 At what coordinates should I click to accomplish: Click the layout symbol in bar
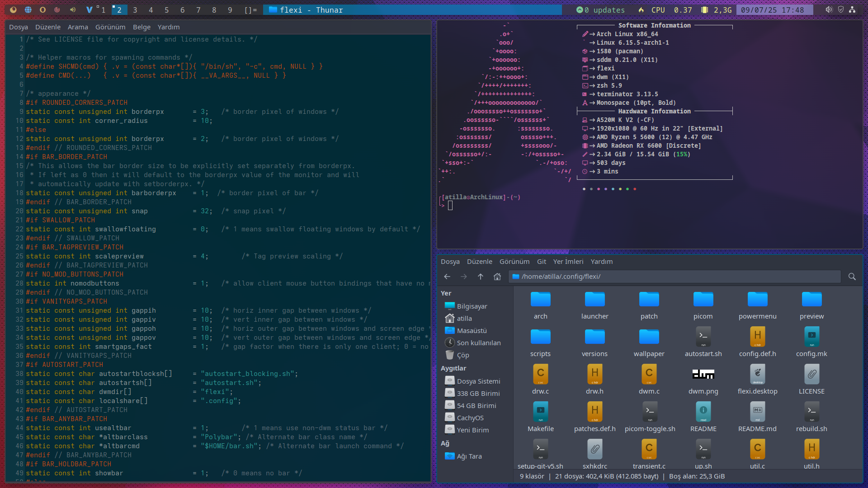point(250,10)
